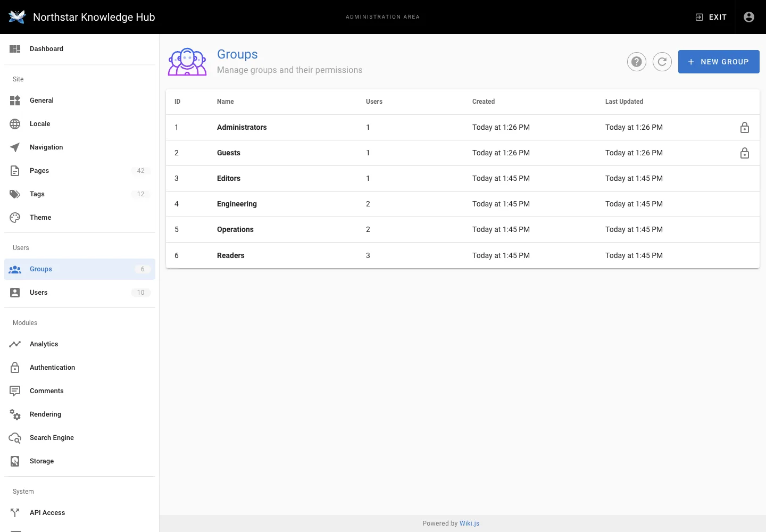Image resolution: width=766 pixels, height=532 pixels.
Task: Sort by the Created column header
Action: [x=484, y=102]
